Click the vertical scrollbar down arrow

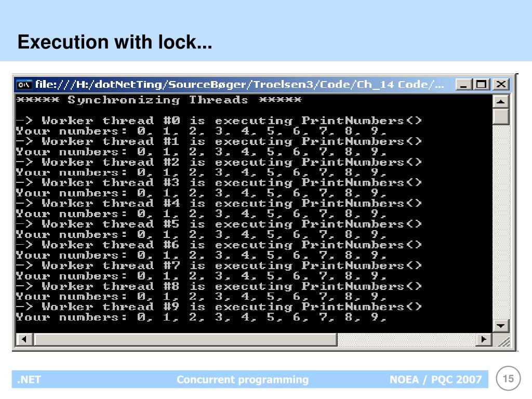tap(501, 326)
